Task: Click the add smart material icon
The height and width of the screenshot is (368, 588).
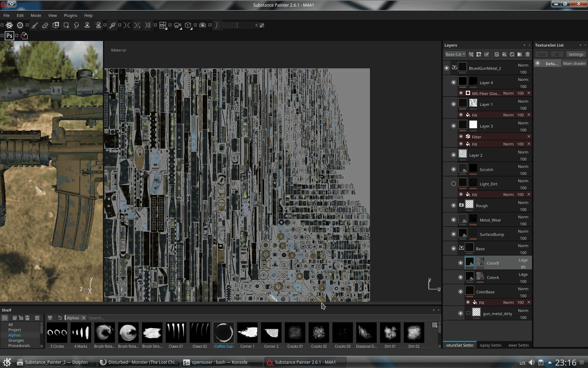Action: [x=512, y=54]
